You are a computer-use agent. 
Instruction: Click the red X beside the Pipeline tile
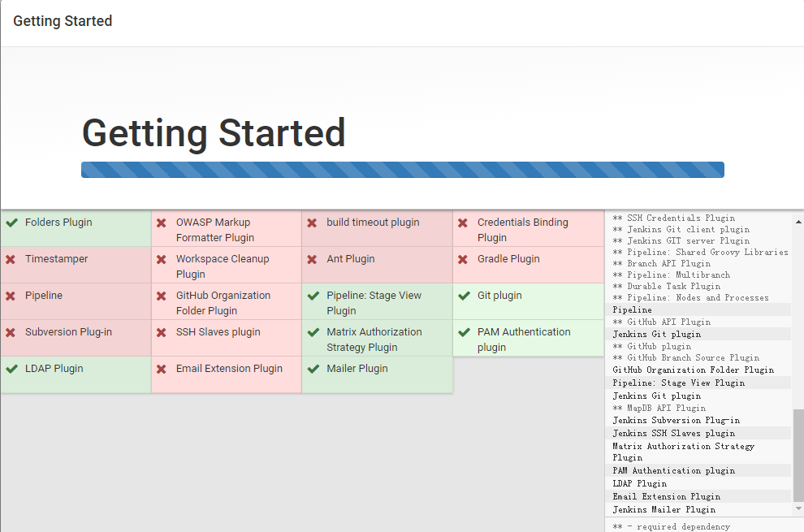(x=11, y=296)
